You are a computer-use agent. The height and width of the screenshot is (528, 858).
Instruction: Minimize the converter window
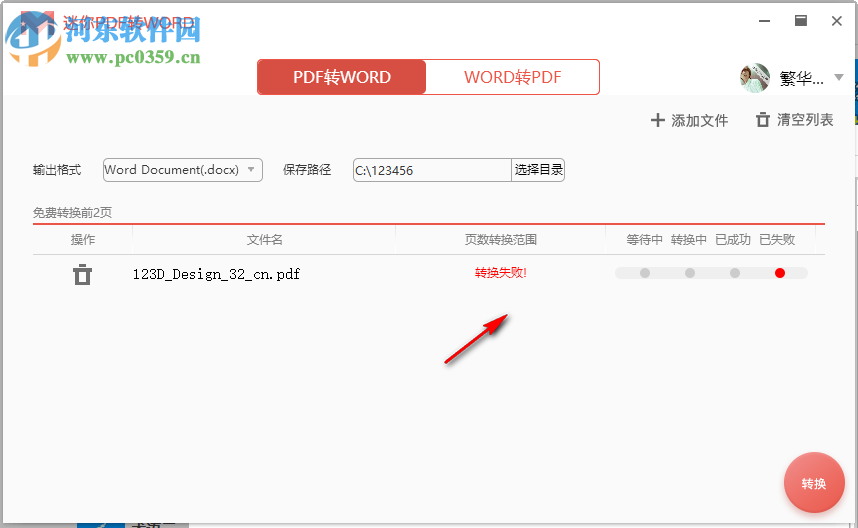[764, 21]
